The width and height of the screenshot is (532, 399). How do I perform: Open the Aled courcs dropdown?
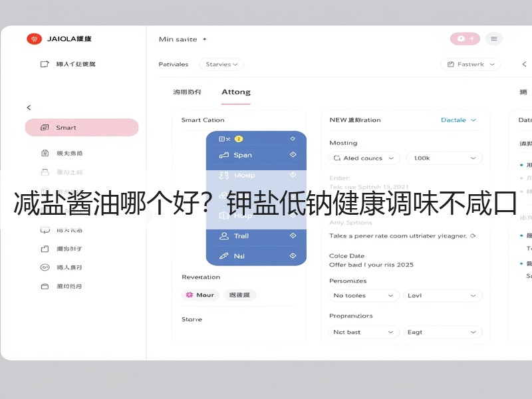(x=364, y=158)
